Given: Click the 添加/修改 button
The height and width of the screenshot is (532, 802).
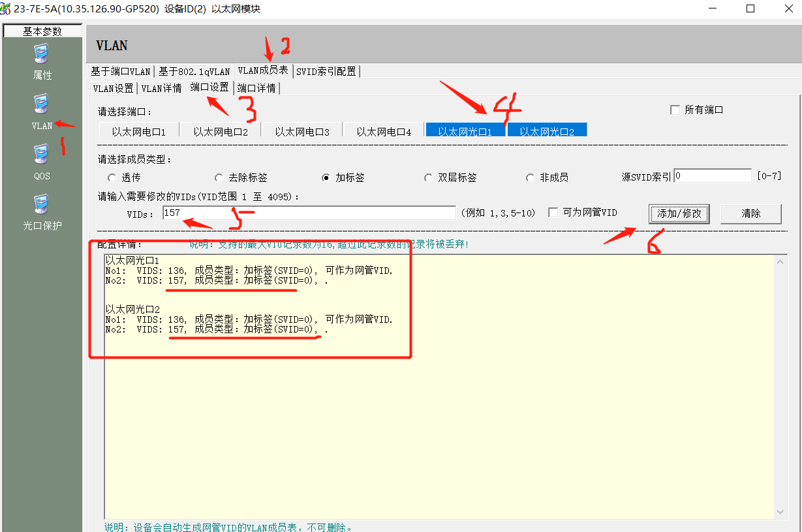Looking at the screenshot, I should [x=679, y=213].
